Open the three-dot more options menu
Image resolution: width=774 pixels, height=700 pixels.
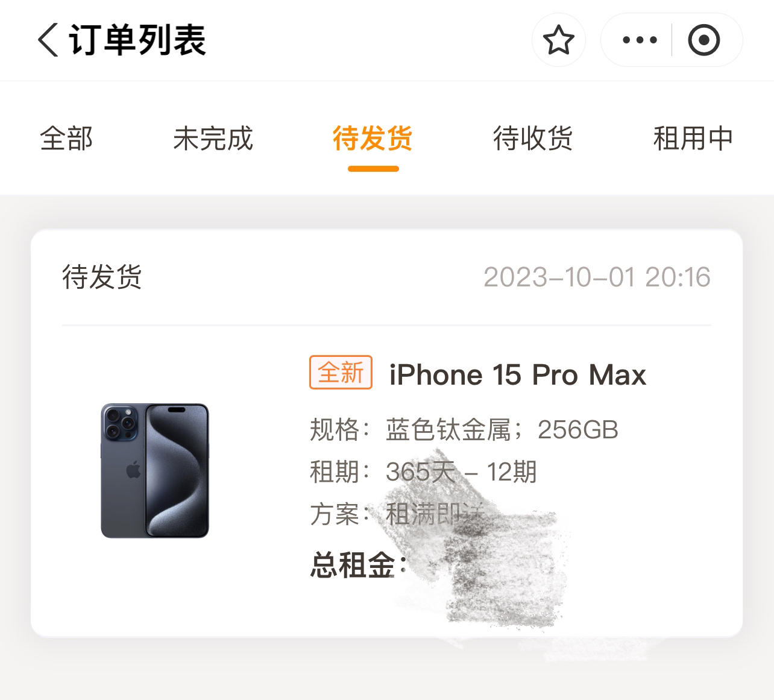pos(640,40)
